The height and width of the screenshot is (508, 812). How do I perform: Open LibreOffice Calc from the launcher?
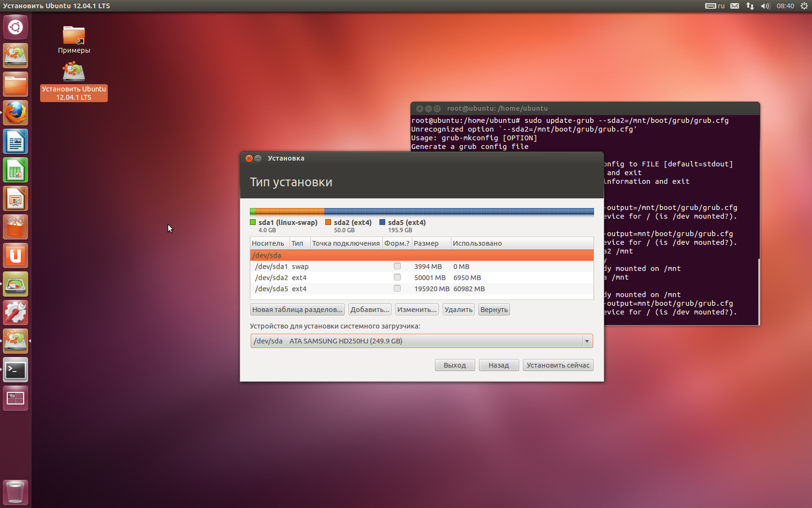15,170
